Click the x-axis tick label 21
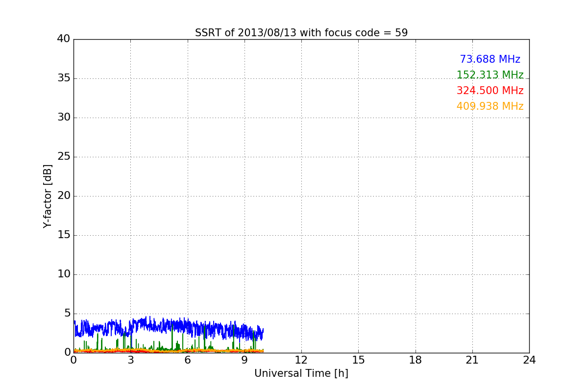Viewport: 588px width, 392px height. coord(472,360)
